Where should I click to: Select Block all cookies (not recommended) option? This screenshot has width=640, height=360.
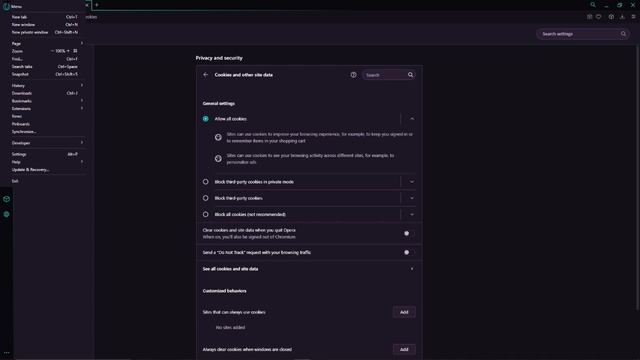(x=206, y=214)
